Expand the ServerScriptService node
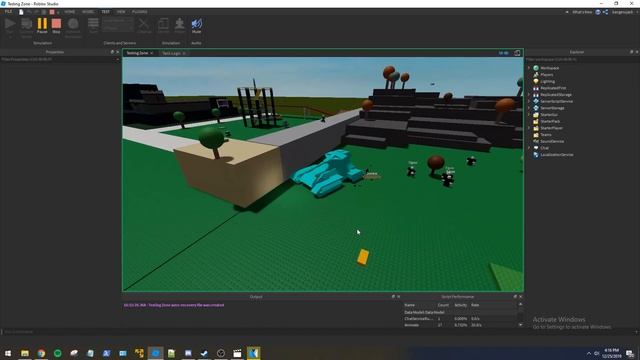Viewport: 640px width, 360px height. point(529,101)
